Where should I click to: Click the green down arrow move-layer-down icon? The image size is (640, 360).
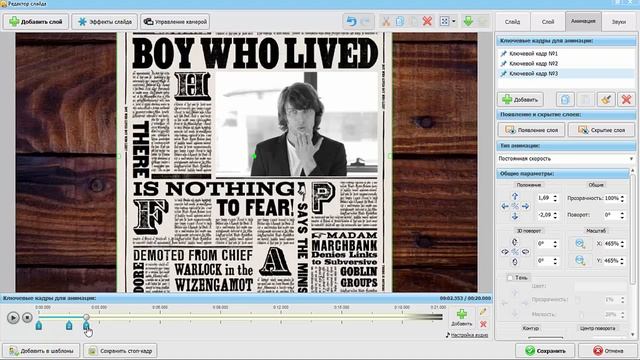(x=468, y=21)
